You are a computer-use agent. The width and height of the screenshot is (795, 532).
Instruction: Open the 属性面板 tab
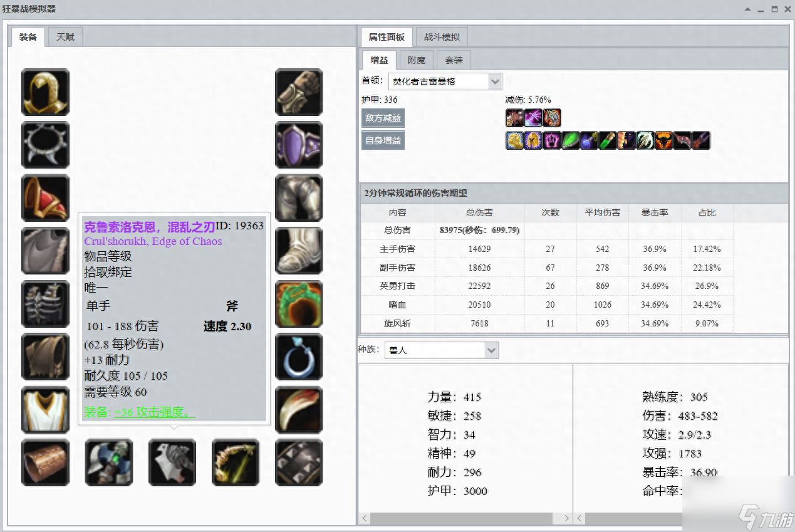coord(387,37)
